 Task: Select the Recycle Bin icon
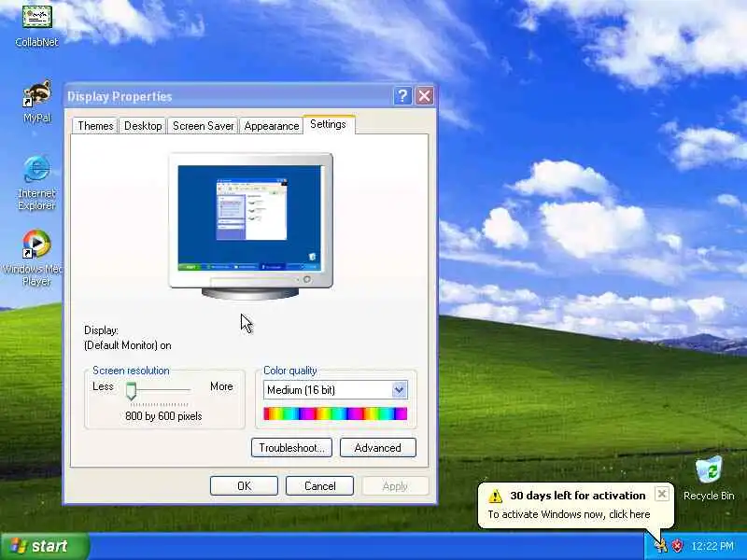tap(709, 479)
